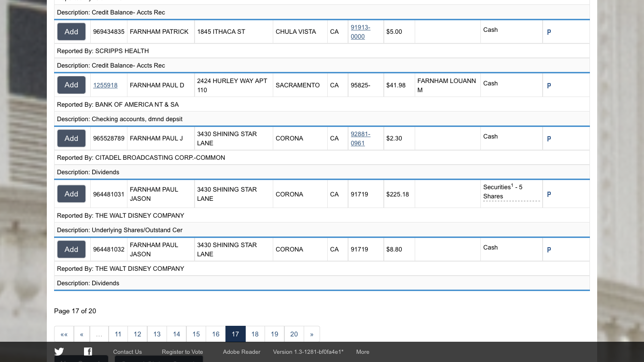Select Reported By BANK OF AMERICA text
This screenshot has height=362, width=644.
point(118,105)
